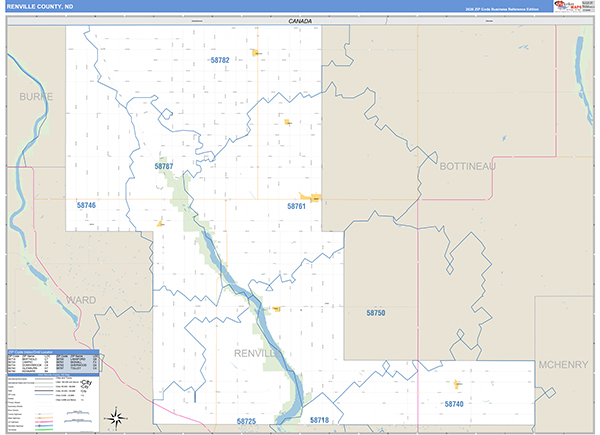This screenshot has width=600, height=435.
Task: Click the city marker east of 58782 label
Action: tap(255, 53)
